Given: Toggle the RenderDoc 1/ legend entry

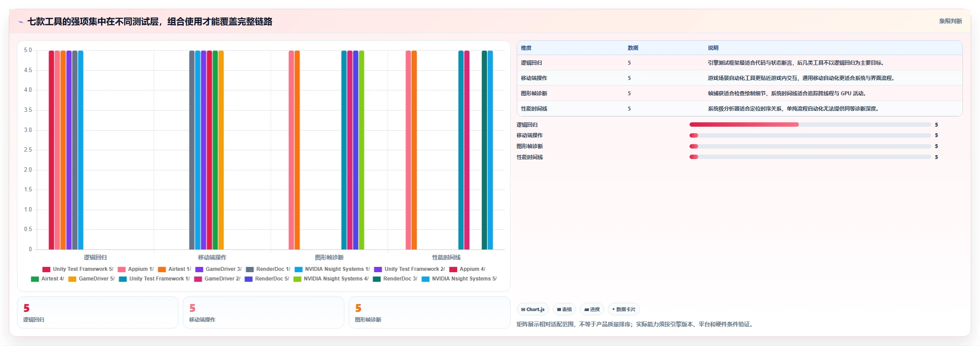Looking at the screenshot, I should tap(268, 269).
